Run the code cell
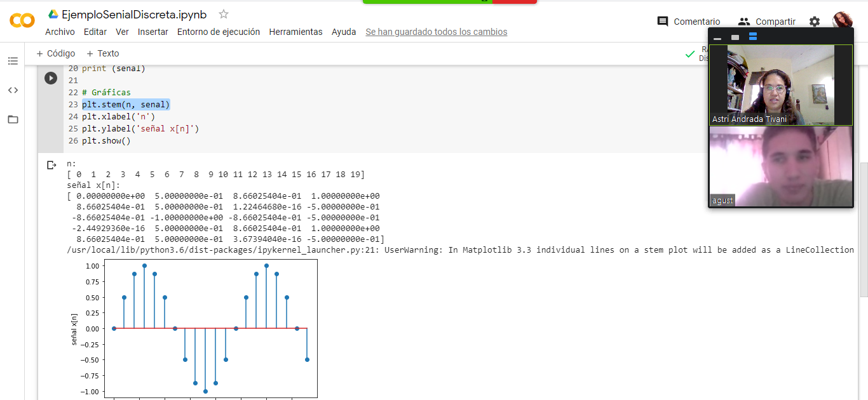Image resolution: width=868 pixels, height=400 pixels. point(51,78)
